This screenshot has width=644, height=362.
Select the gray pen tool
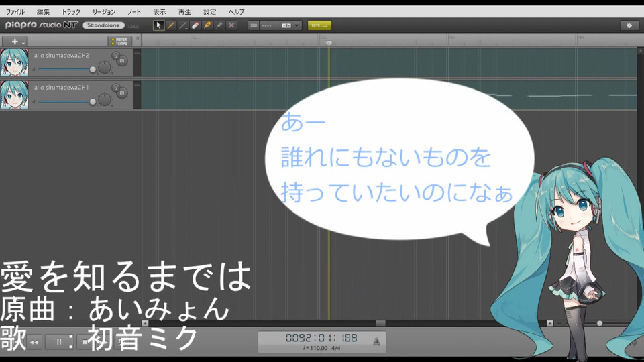(219, 25)
